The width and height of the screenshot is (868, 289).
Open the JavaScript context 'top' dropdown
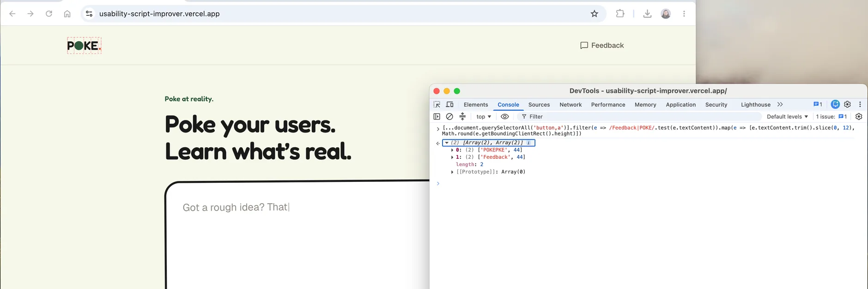[484, 117]
